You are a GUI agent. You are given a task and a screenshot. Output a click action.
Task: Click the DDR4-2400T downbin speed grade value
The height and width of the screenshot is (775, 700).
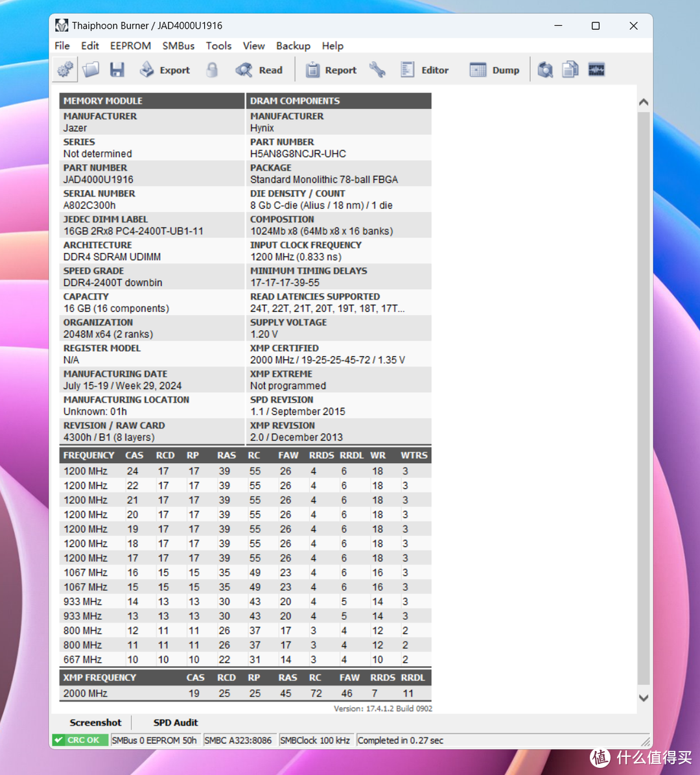pyautogui.click(x=113, y=282)
